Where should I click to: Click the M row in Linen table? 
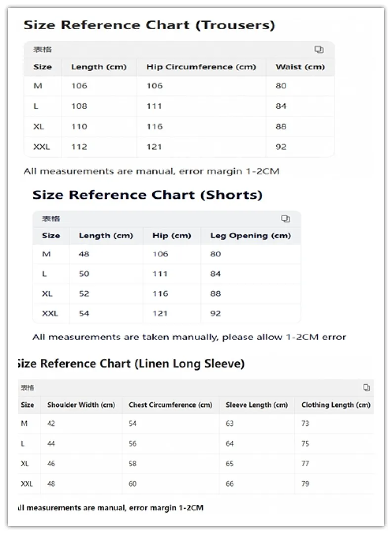[196, 424]
